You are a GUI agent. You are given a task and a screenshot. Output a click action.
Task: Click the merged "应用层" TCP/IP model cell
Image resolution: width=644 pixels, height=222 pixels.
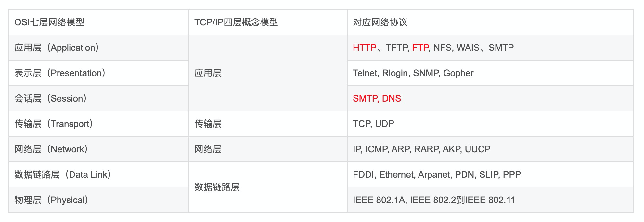click(x=208, y=73)
